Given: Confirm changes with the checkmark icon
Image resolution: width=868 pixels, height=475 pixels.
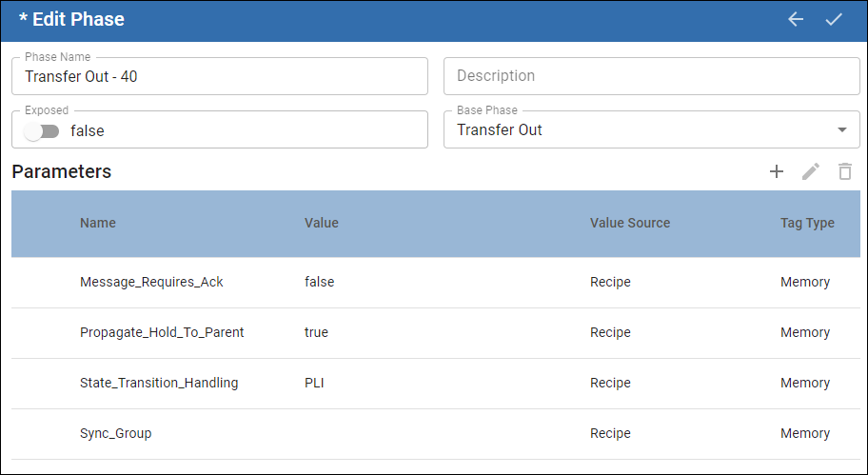Looking at the screenshot, I should point(834,19).
